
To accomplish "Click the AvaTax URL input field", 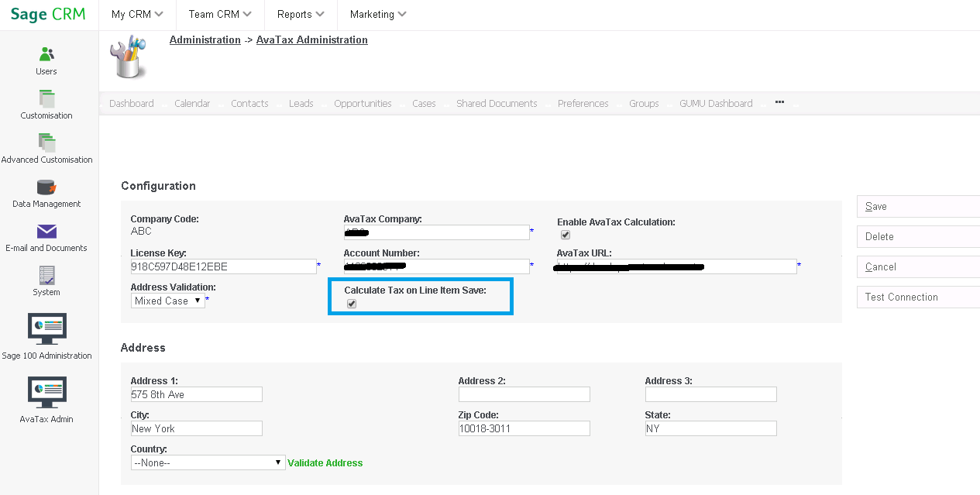I will [x=676, y=266].
